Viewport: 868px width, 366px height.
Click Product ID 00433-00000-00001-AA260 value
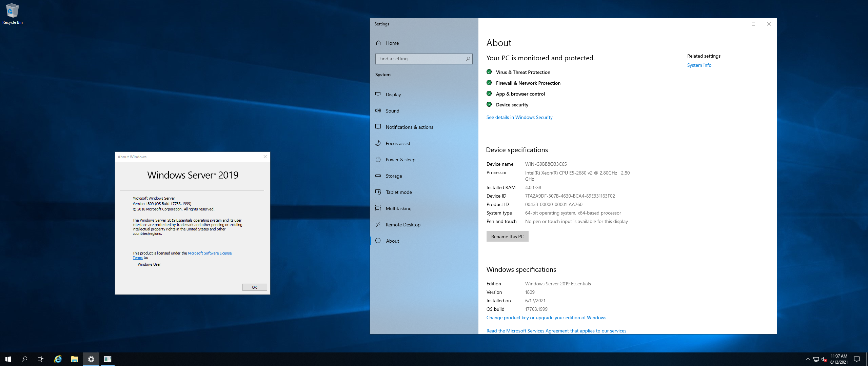(554, 204)
